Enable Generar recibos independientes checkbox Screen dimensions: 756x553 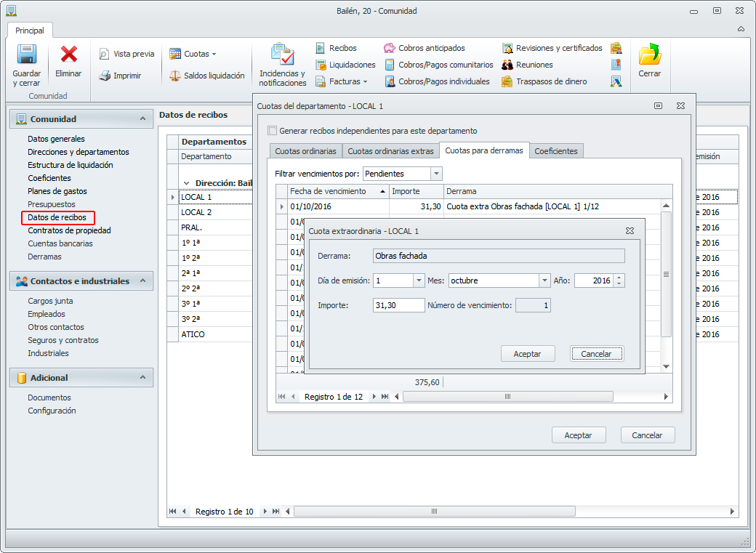(x=273, y=131)
